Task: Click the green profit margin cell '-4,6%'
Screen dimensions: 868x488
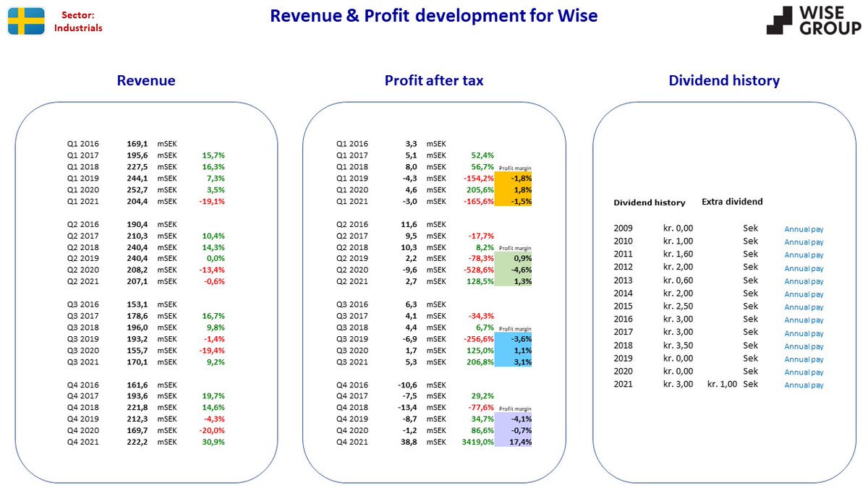Action: point(513,270)
